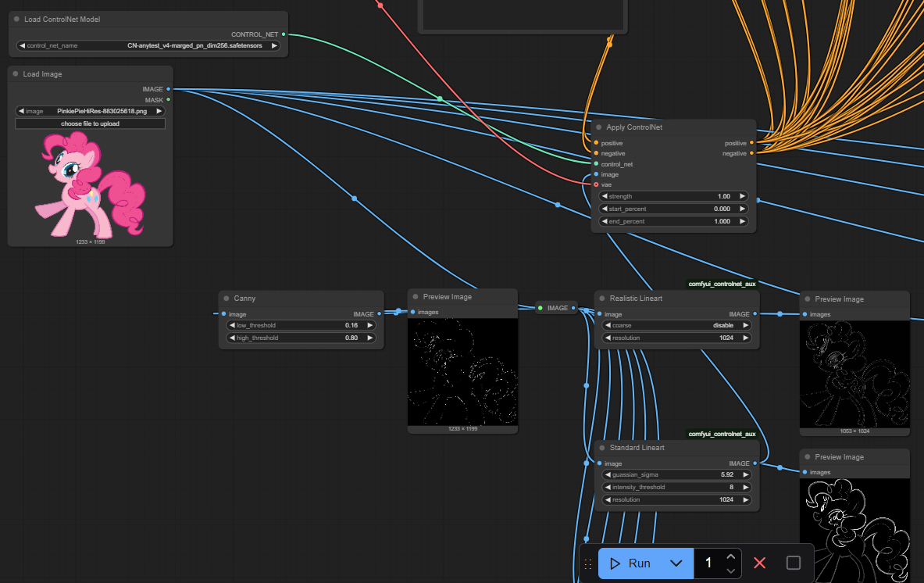The width and height of the screenshot is (924, 583).
Task: Click the Pinkie Pie image preview
Action: 90,184
